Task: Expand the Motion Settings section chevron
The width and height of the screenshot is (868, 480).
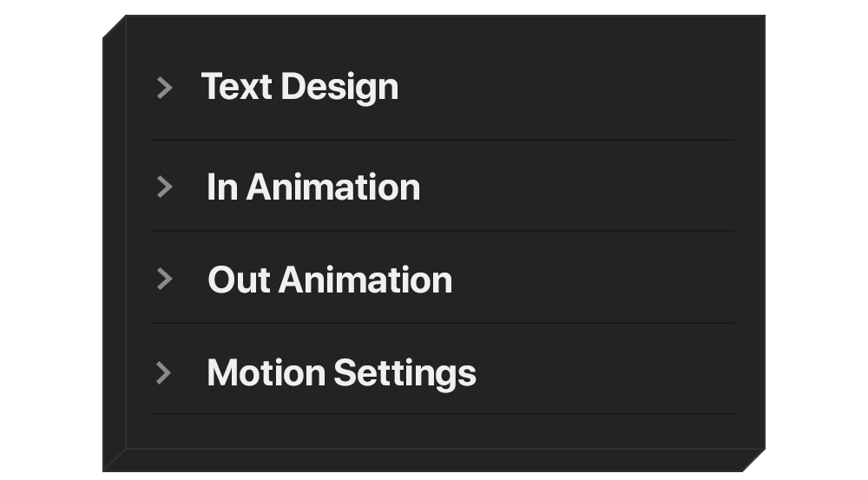Action: [164, 372]
